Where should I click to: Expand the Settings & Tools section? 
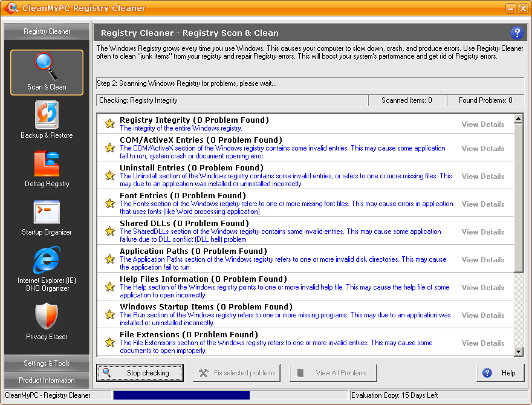point(47,363)
